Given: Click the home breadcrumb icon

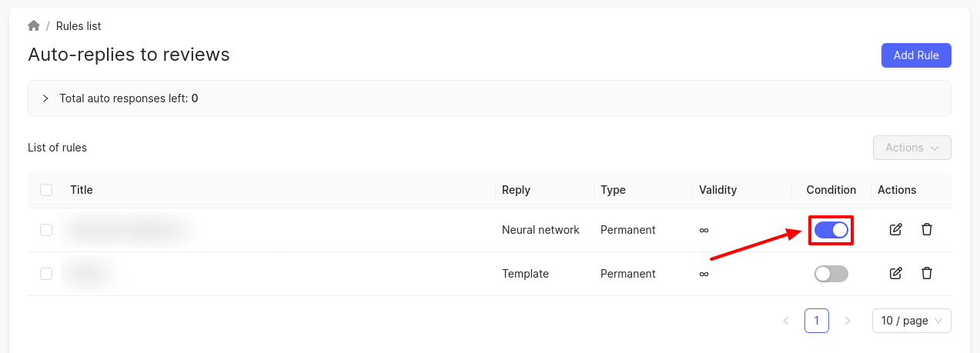Looking at the screenshot, I should click(34, 26).
